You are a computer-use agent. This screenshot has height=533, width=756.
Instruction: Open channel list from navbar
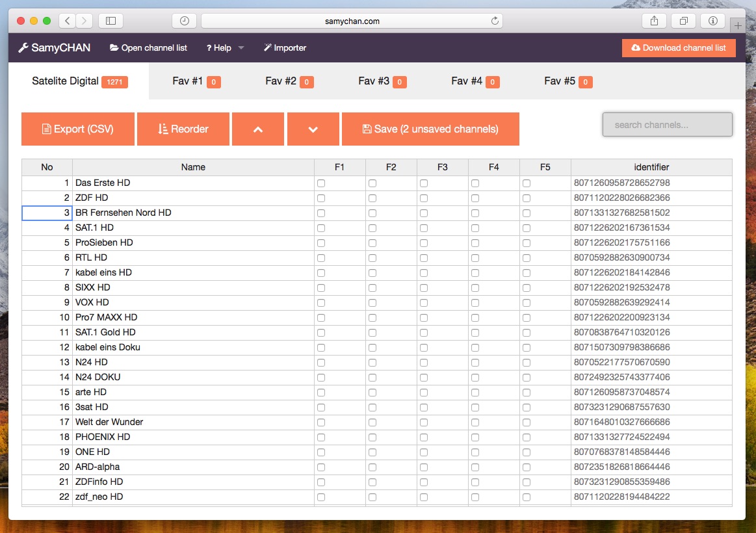148,47
